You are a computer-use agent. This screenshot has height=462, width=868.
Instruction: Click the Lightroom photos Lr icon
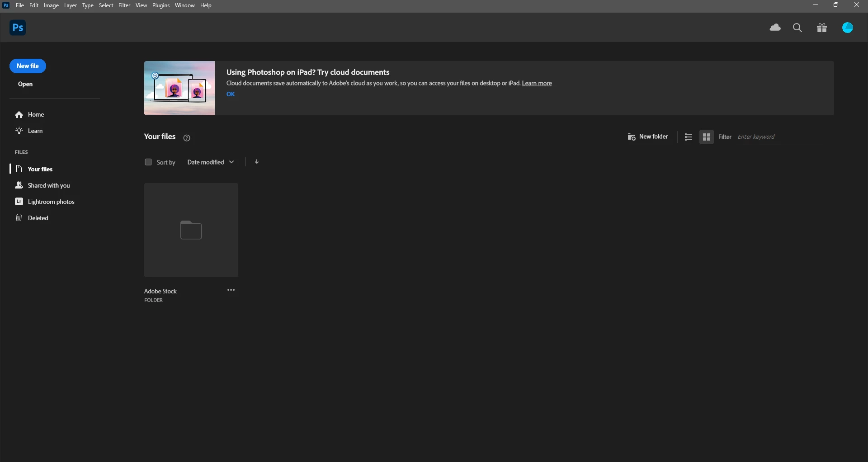tap(19, 202)
